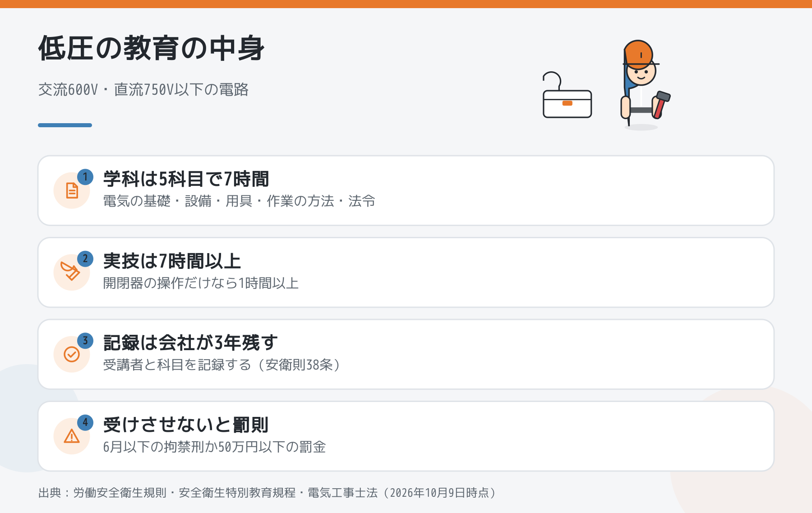This screenshot has height=513, width=812.
Task: Click the number 2 badge
Action: [x=85, y=259]
